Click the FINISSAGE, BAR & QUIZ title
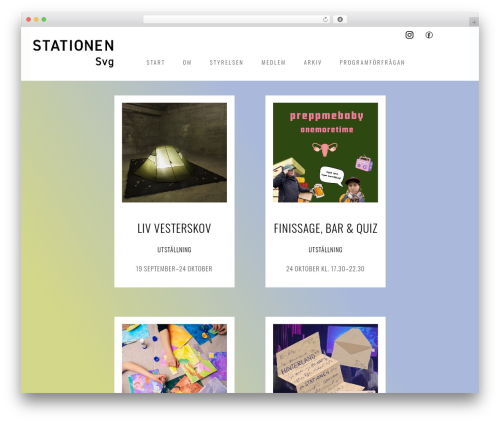Viewport: 500px width, 423px height. [325, 228]
